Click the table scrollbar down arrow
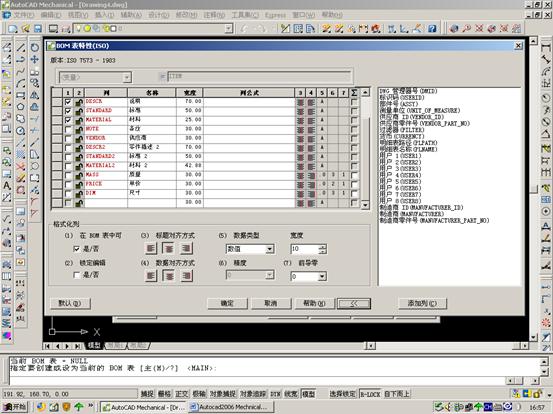Viewport: 553px width, 414px height. (365, 205)
